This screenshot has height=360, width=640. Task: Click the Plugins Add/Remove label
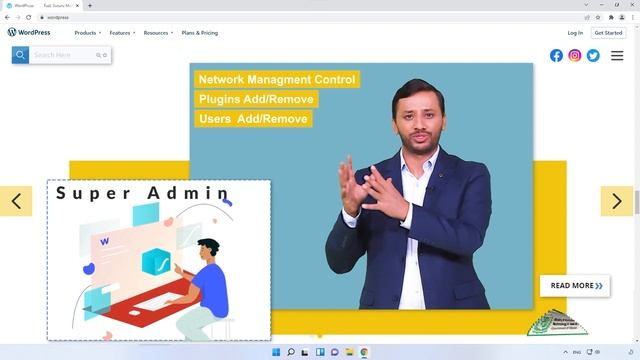[256, 99]
